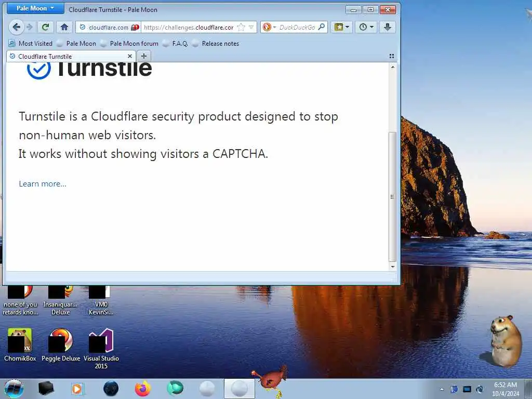Reload the current page
532x399 pixels.
click(46, 27)
